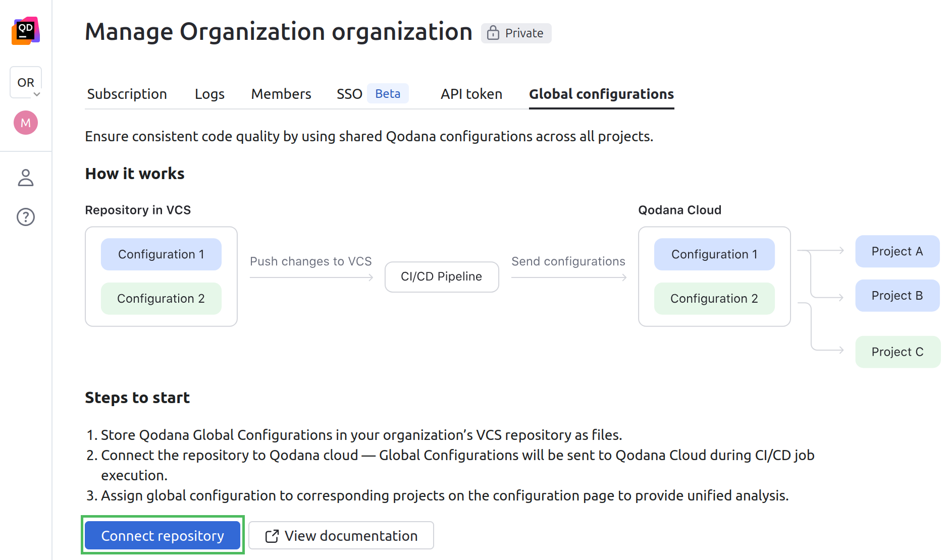Open the CI/CD Pipeline box in the diagram

click(x=441, y=276)
